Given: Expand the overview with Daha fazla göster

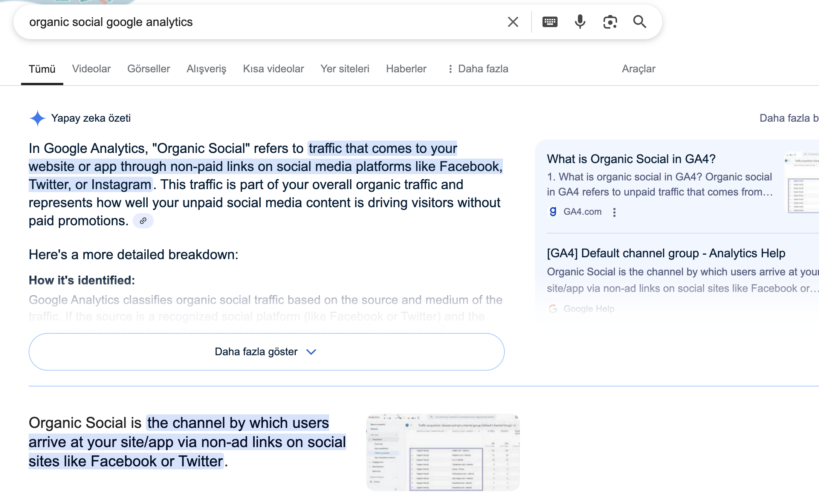Looking at the screenshot, I should pos(266,352).
